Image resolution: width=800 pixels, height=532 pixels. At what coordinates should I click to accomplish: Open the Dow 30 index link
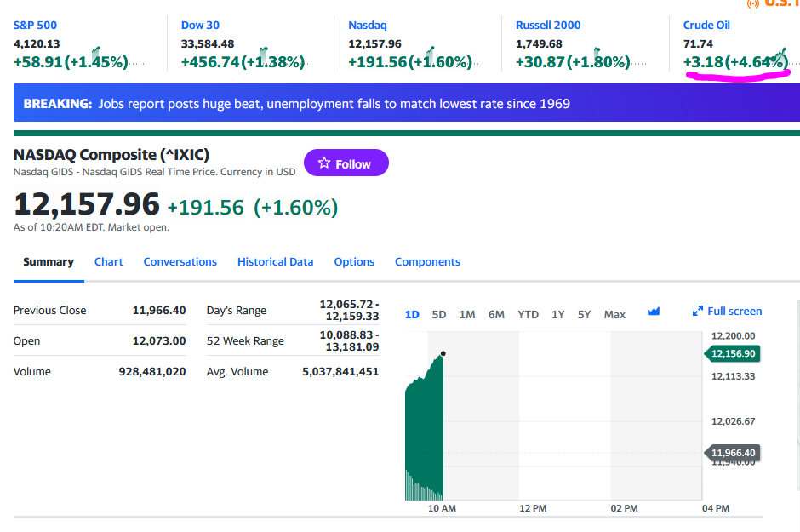200,25
